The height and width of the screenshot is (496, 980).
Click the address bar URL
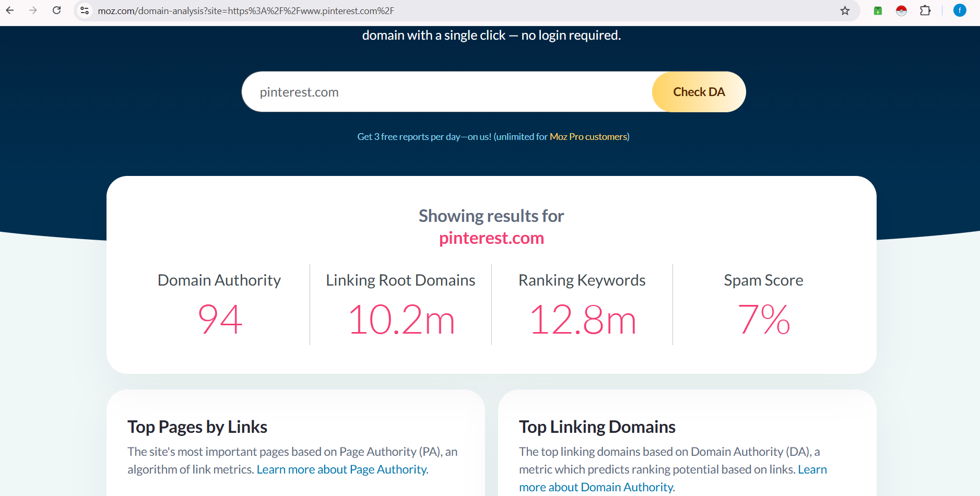246,11
